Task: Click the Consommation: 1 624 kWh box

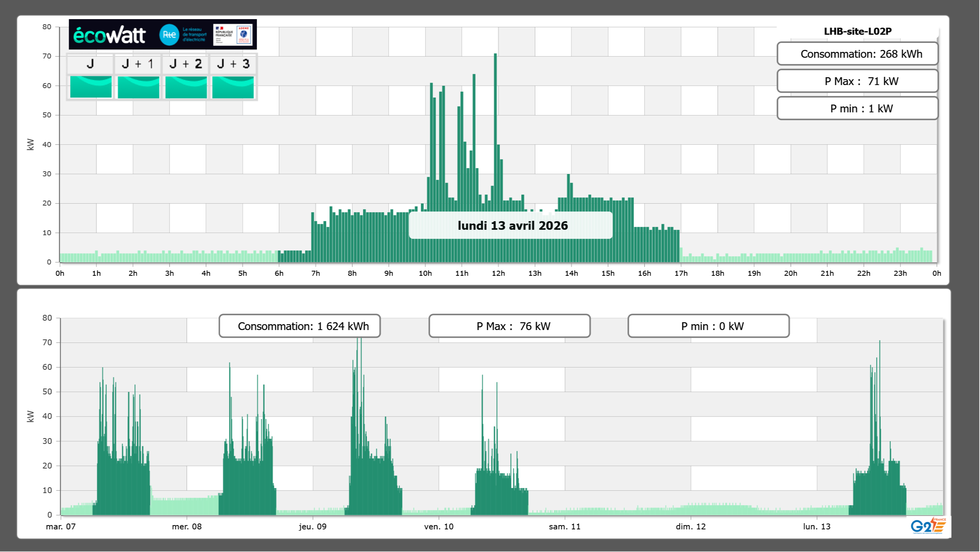Action: pyautogui.click(x=299, y=326)
